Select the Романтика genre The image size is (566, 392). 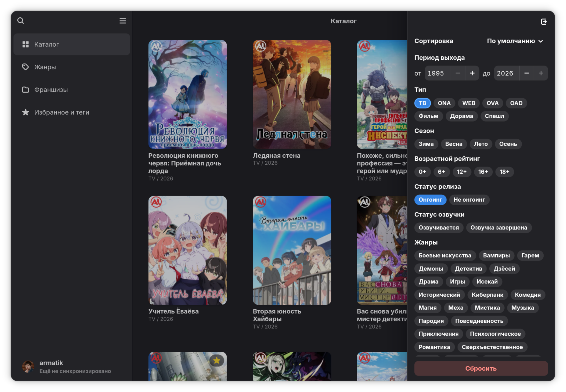pos(434,347)
